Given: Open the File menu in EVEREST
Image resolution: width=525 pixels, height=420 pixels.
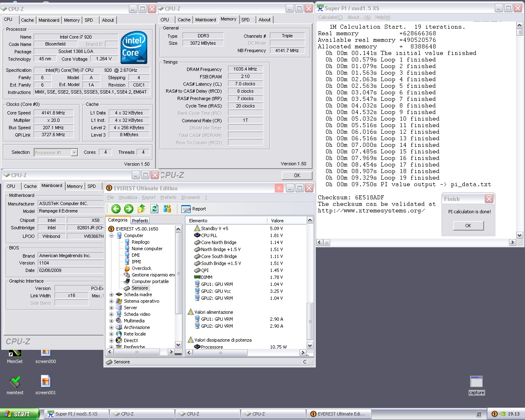Looking at the screenshot, I should 110,197.
